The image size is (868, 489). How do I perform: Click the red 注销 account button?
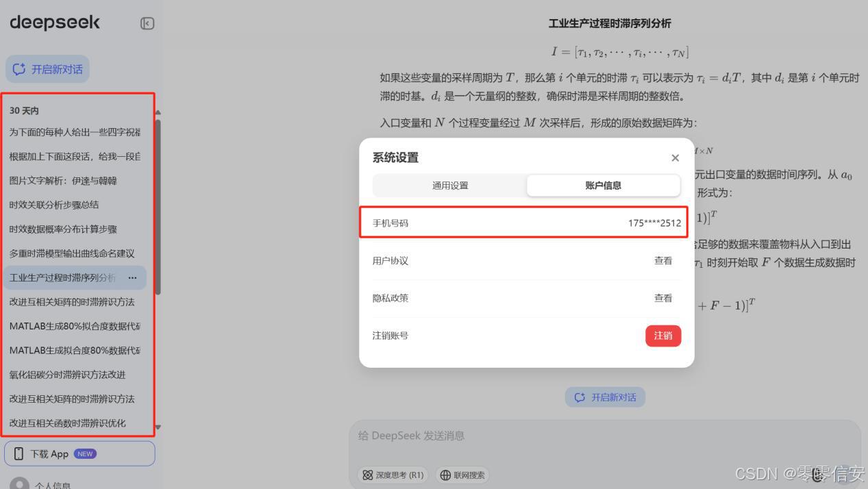point(663,336)
